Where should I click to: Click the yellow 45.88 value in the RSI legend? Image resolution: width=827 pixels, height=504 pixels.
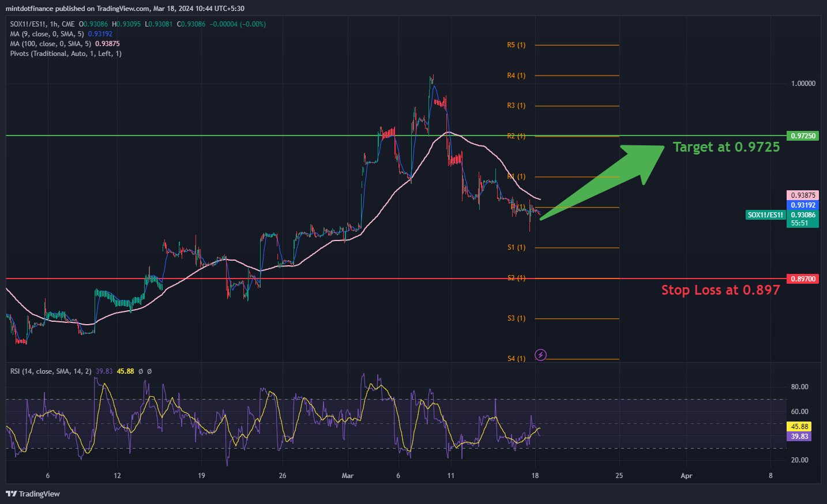point(125,371)
